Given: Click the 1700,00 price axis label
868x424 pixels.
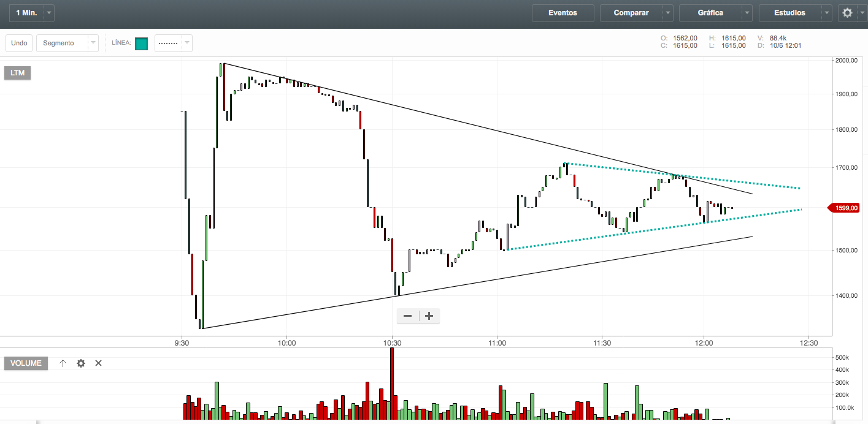Looking at the screenshot, I should 847,168.
